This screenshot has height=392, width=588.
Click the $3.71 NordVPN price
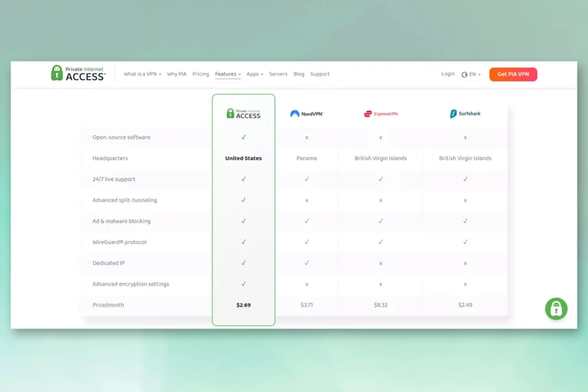click(307, 305)
